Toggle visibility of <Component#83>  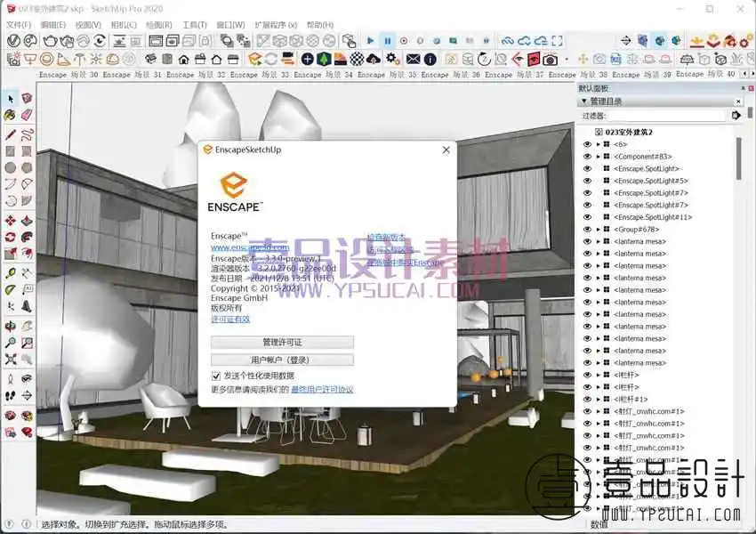pyautogui.click(x=587, y=157)
